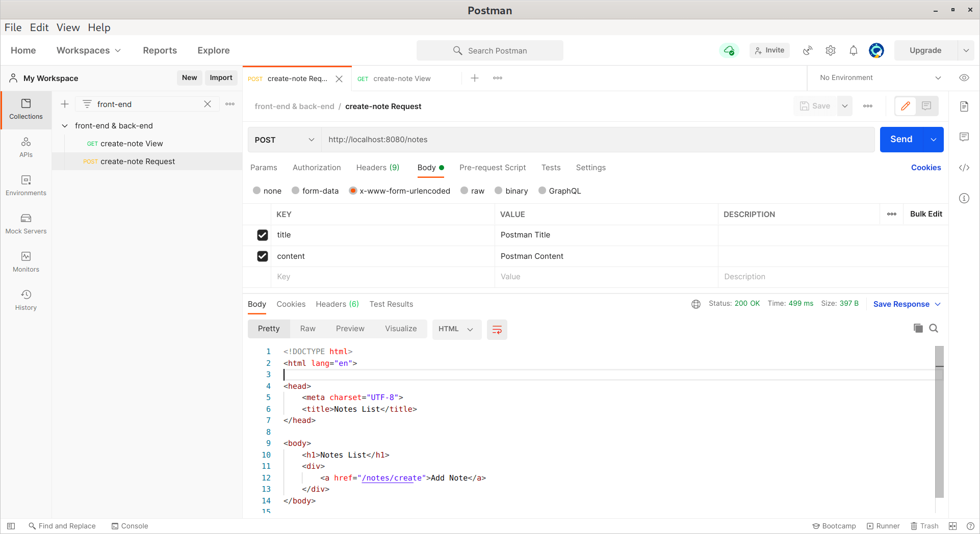The width and height of the screenshot is (980, 534).
Task: Open the Environments sidebar panel
Action: coord(26,186)
